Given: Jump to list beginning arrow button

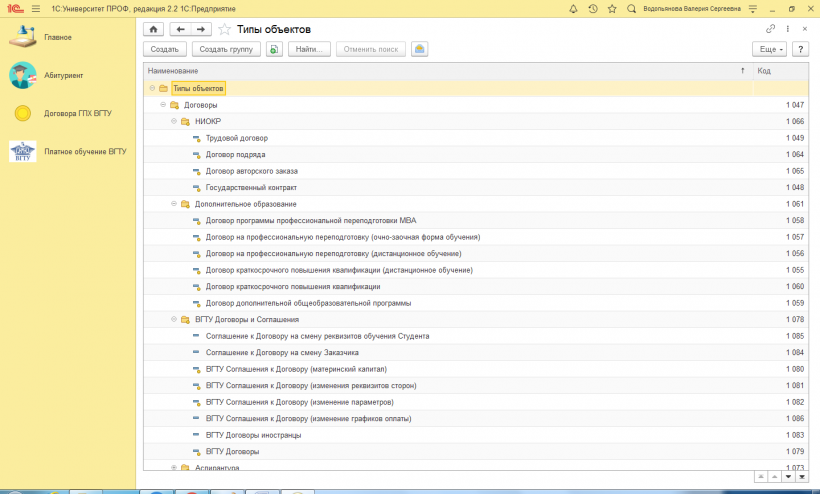Looking at the screenshot, I should pos(761,476).
